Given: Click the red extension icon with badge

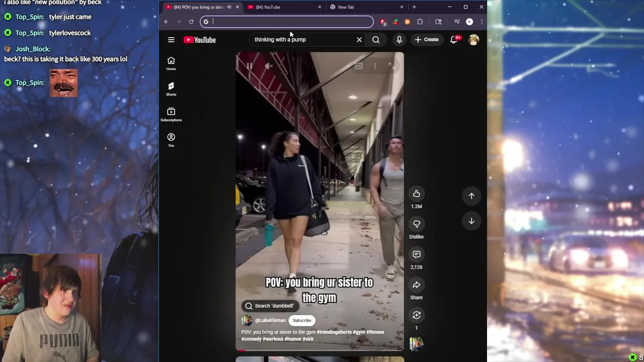Looking at the screenshot, I should pos(383,22).
